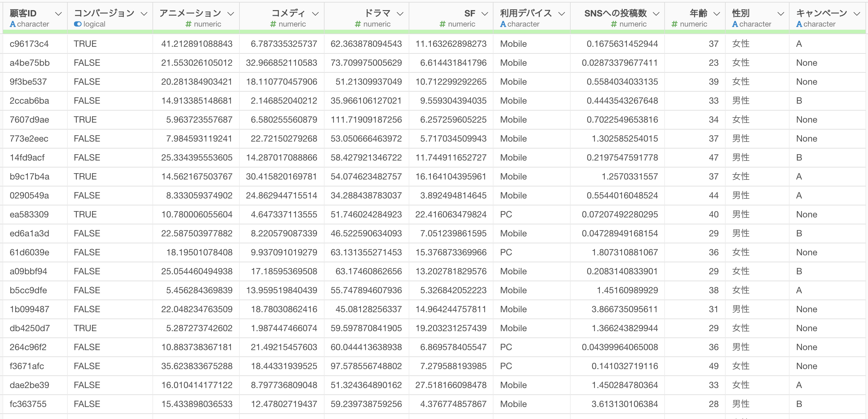Open the 性別 column dropdown chevron
The image size is (868, 419).
coord(780,14)
